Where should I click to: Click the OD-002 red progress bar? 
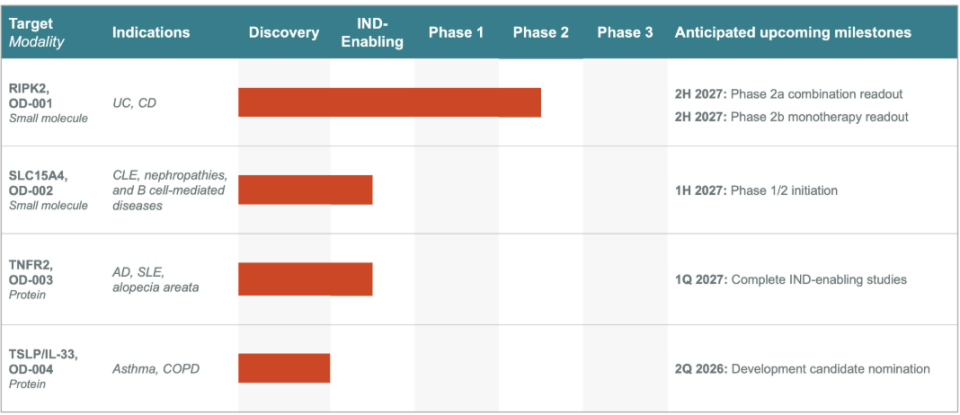pos(305,190)
